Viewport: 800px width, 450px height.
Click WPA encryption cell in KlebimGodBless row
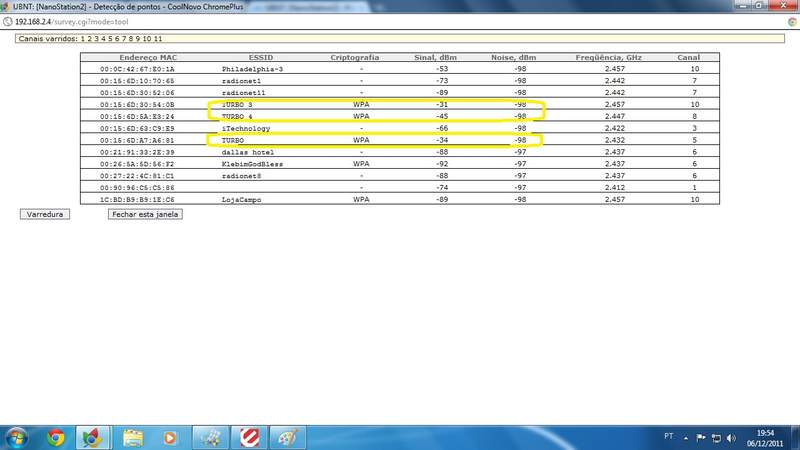click(x=361, y=164)
